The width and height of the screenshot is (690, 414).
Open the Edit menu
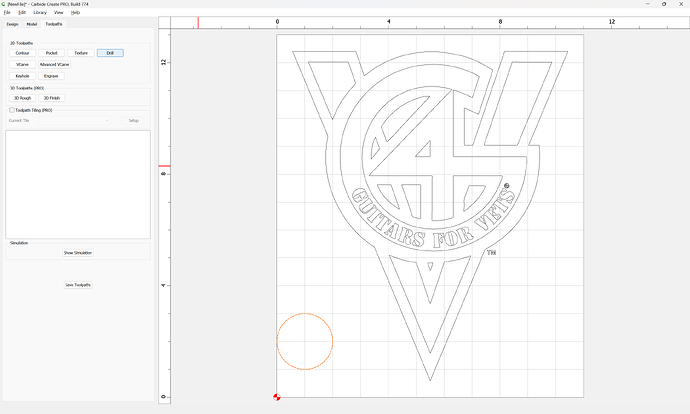pyautogui.click(x=22, y=12)
